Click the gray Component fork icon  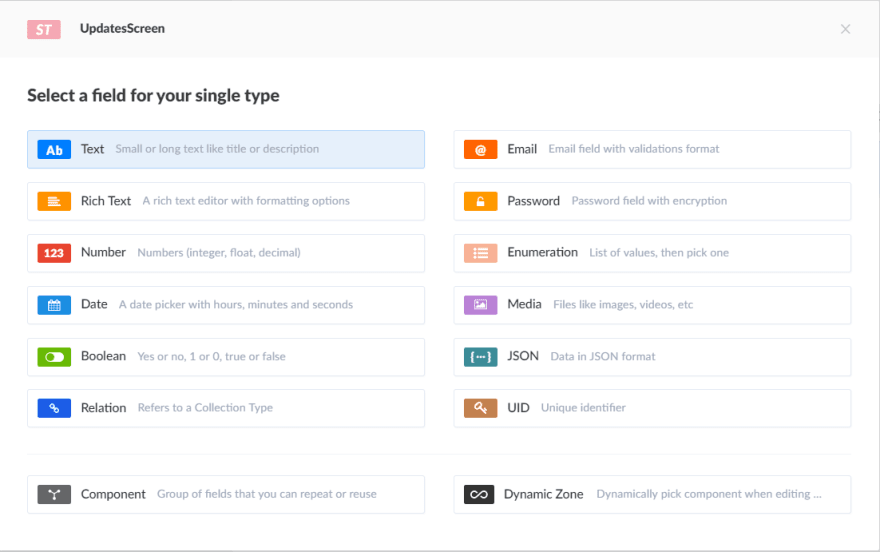point(54,494)
